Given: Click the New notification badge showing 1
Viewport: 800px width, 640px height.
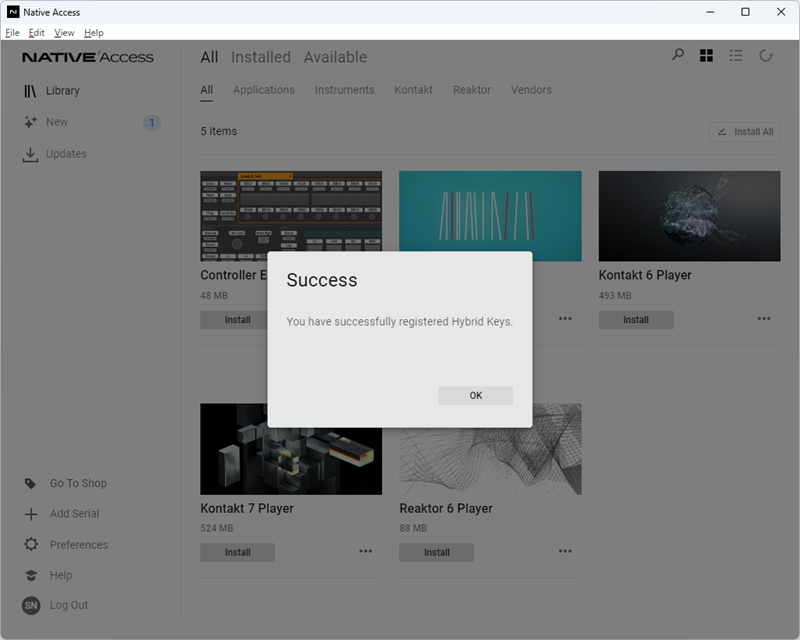Looking at the screenshot, I should (x=152, y=122).
